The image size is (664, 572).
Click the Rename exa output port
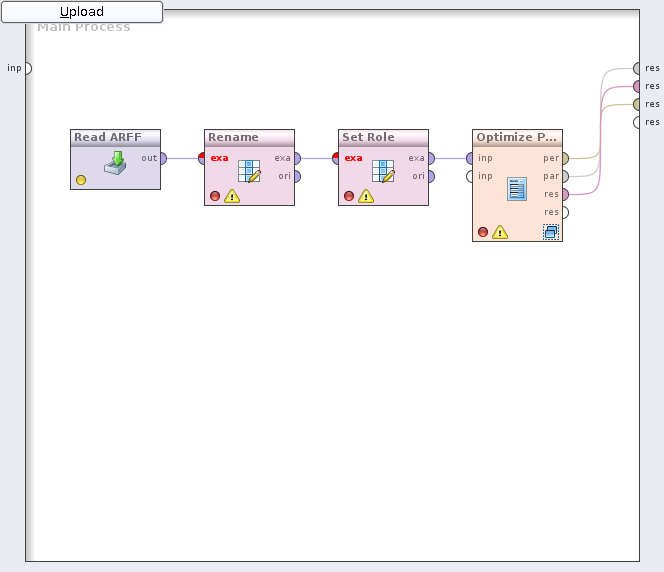(298, 158)
